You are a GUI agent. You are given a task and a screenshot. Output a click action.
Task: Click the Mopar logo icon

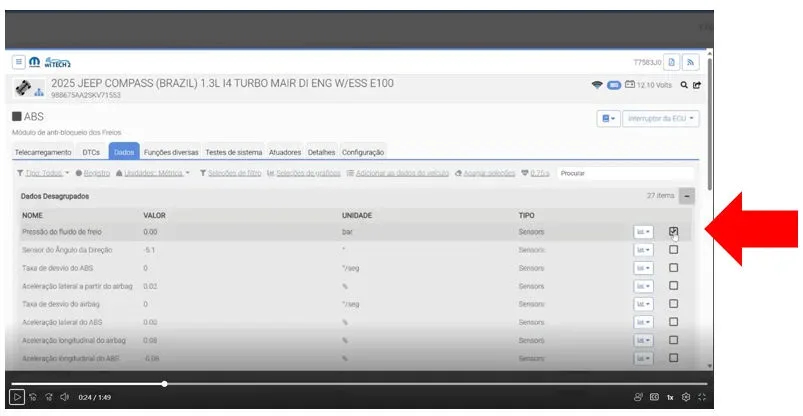[34, 62]
